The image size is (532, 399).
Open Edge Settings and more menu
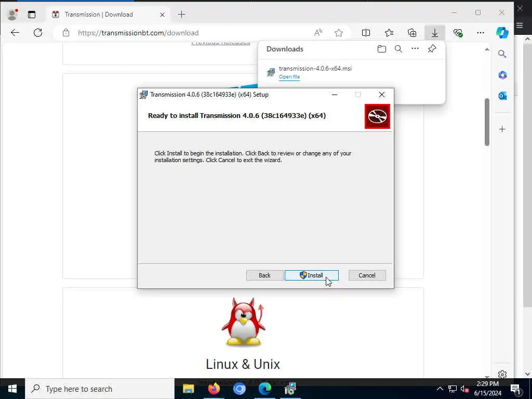pyautogui.click(x=481, y=33)
